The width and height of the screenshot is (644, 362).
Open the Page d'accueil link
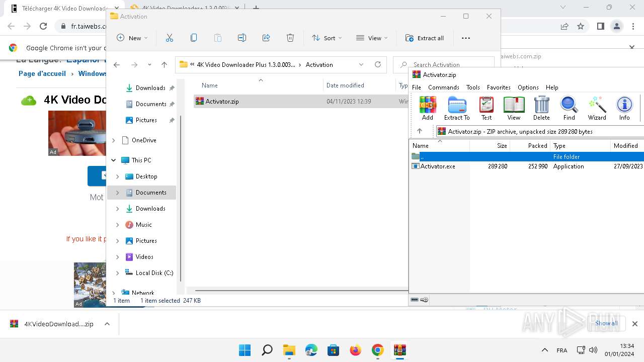pos(42,73)
